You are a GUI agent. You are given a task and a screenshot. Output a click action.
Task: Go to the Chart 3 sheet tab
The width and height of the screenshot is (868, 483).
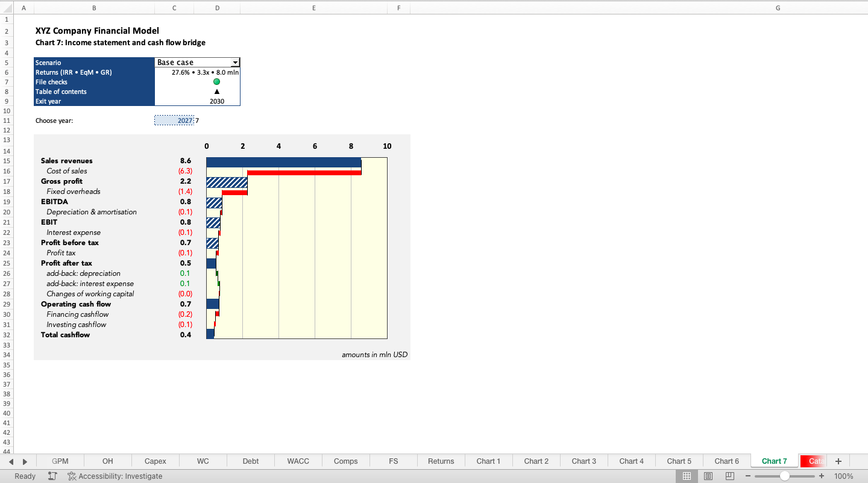tap(584, 461)
